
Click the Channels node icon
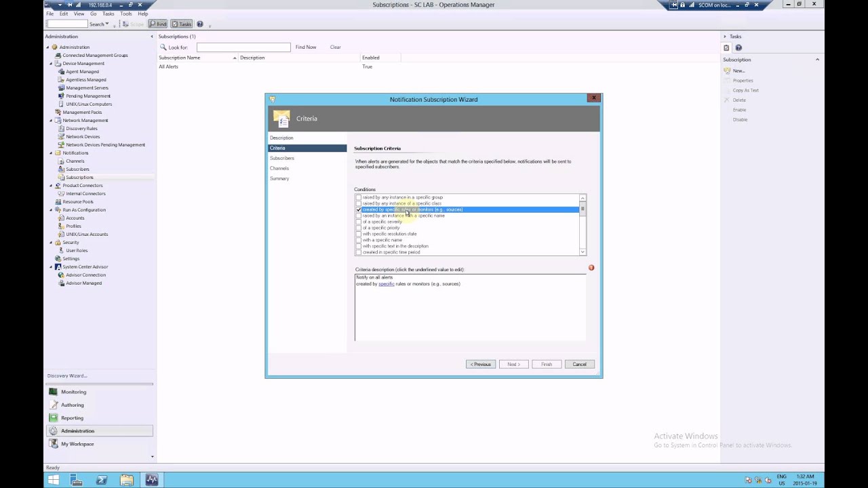click(x=62, y=161)
